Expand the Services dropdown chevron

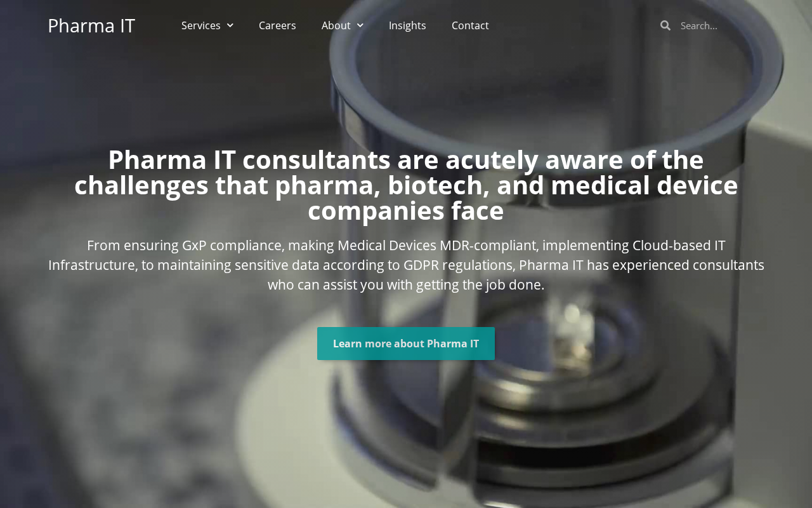(x=230, y=25)
